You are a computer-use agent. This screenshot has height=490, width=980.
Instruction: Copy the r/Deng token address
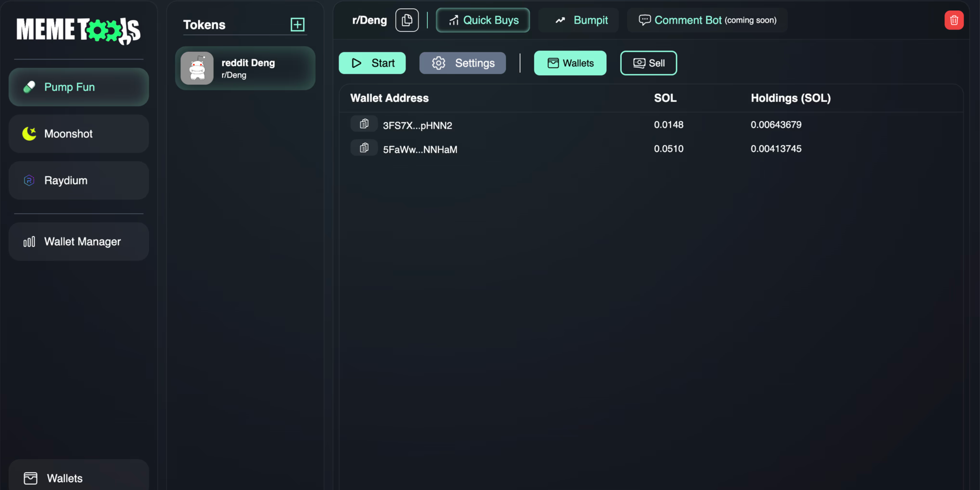point(407,20)
